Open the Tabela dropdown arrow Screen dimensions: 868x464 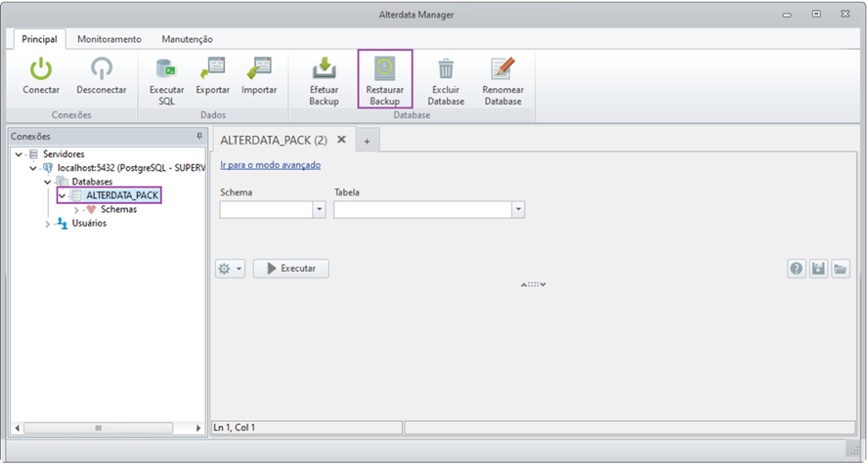[x=518, y=210]
